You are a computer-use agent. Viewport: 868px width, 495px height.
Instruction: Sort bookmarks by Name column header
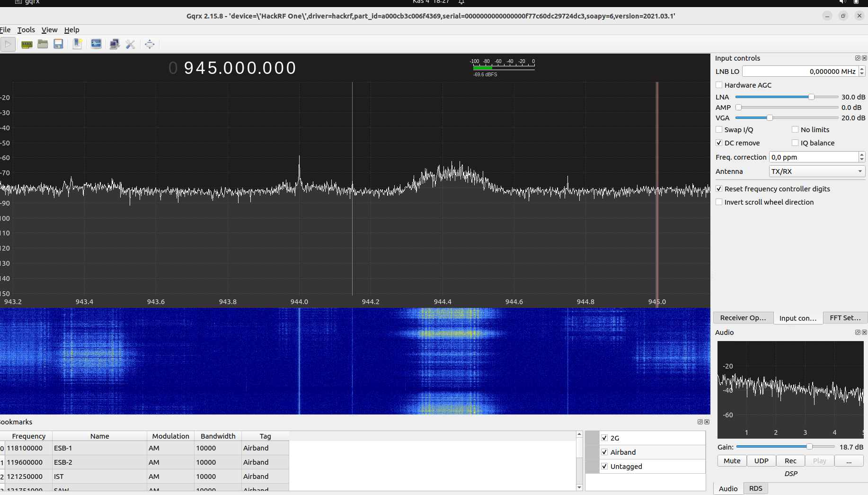pos(100,436)
